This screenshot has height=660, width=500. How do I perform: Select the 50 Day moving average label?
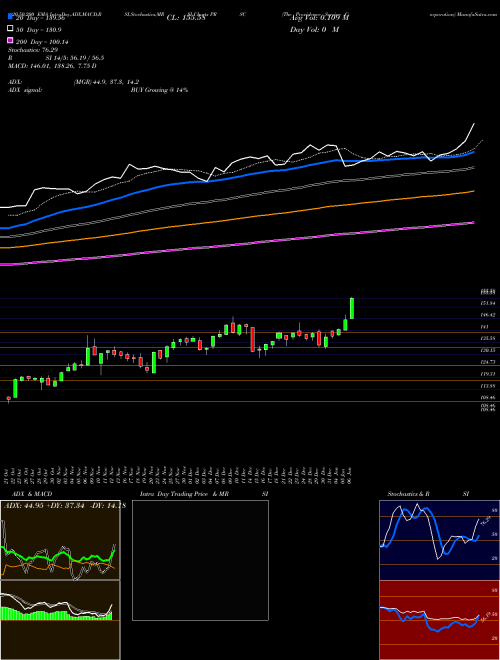(39, 30)
